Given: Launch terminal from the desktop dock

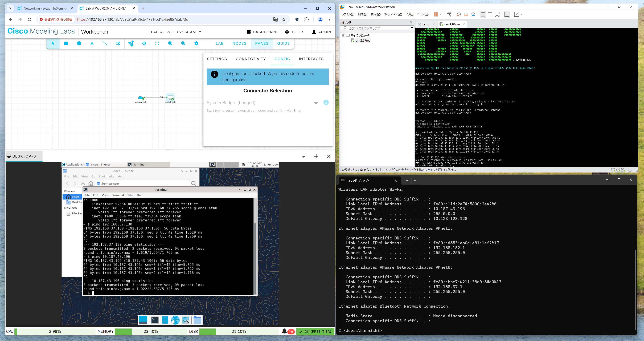Looking at the screenshot, I should 155,320.
